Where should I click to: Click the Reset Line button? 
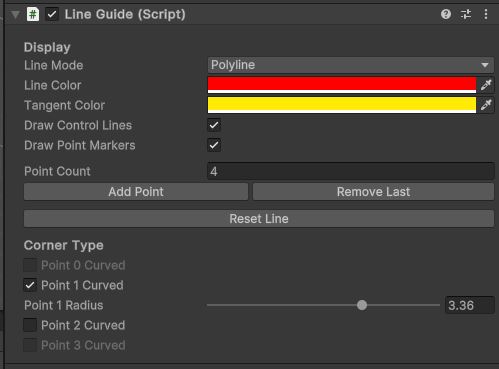[259, 219]
